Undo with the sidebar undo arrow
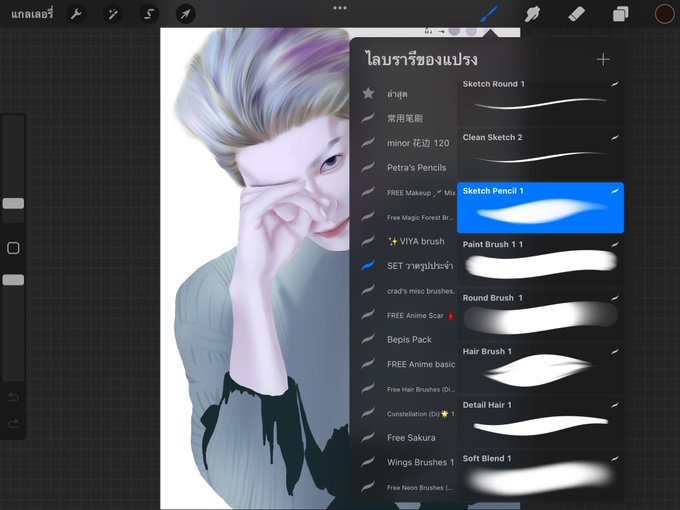The width and height of the screenshot is (680, 510). (13, 397)
